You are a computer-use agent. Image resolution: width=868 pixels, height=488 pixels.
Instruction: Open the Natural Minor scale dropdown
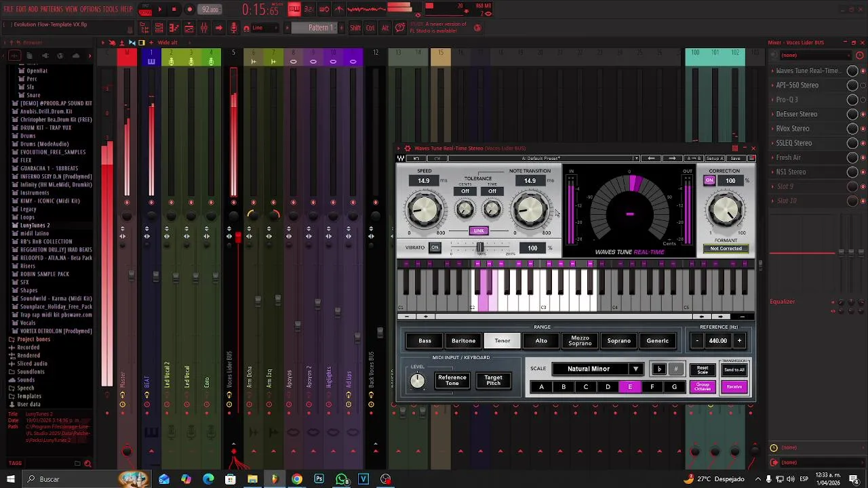[x=597, y=369]
